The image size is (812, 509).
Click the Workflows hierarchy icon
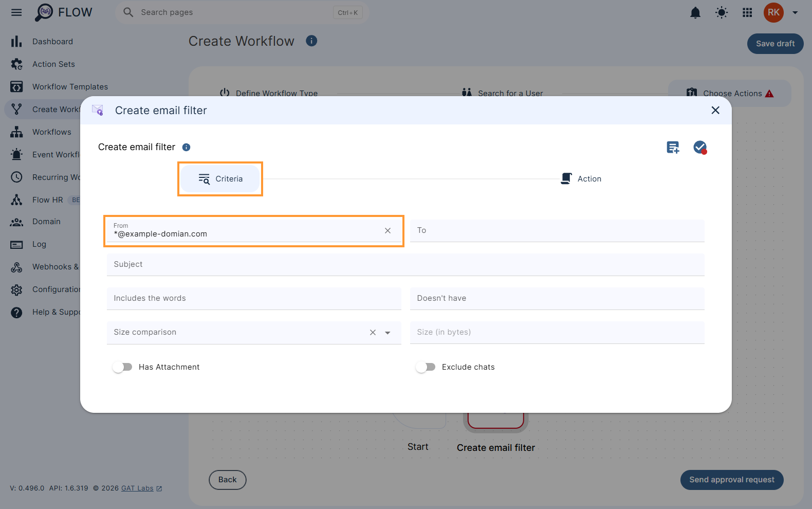[16, 132]
